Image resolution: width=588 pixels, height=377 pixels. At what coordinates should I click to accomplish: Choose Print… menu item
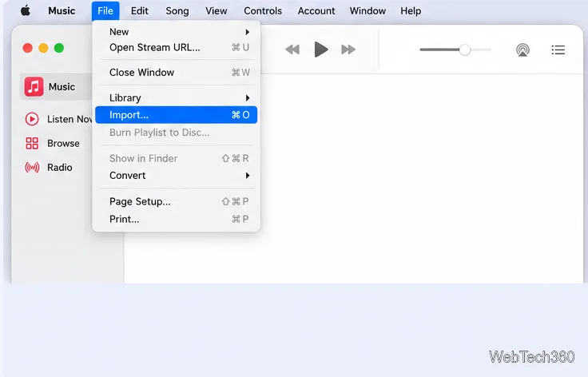(177, 219)
